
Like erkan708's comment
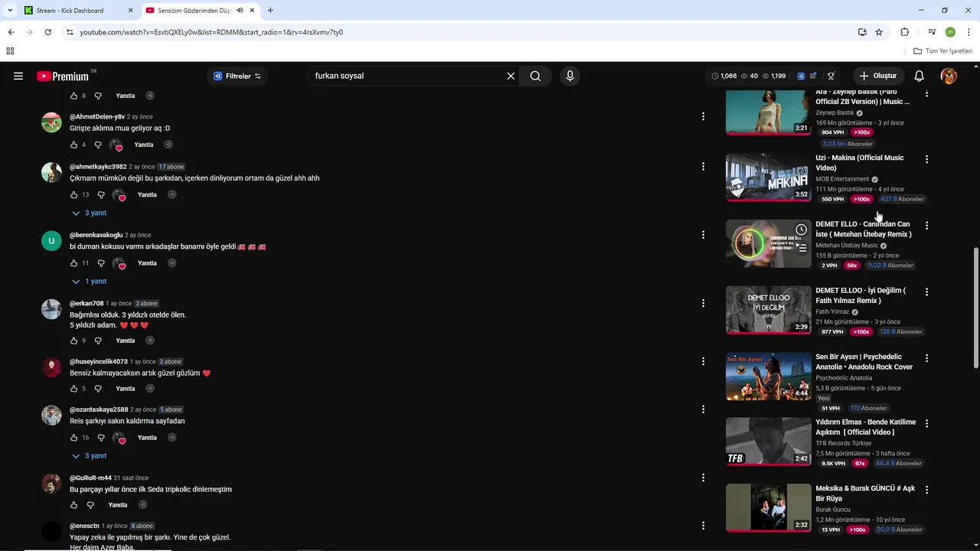pos(73,341)
